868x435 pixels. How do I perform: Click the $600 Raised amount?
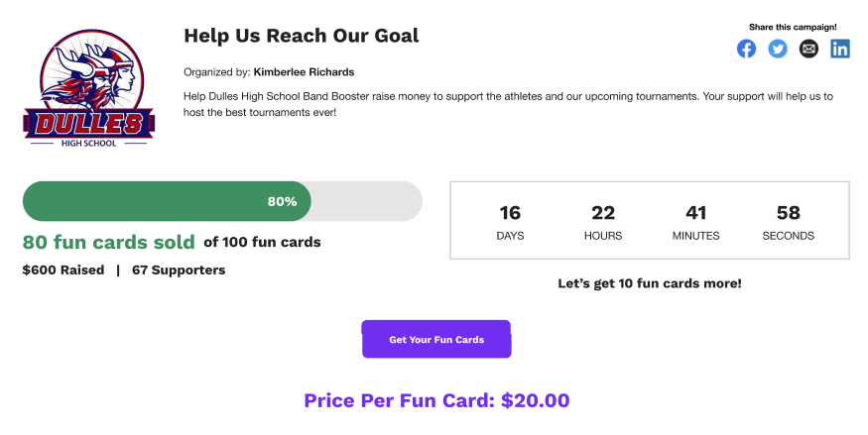click(63, 270)
